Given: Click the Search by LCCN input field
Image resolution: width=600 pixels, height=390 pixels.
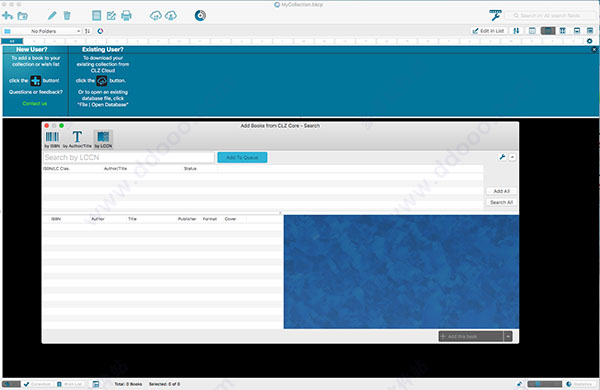Looking at the screenshot, I should pyautogui.click(x=129, y=157).
